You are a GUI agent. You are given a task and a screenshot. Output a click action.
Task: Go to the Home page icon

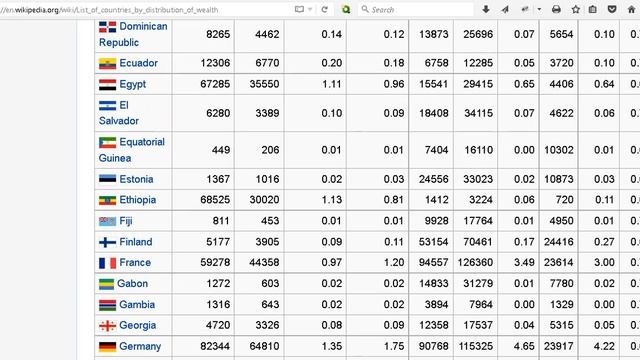click(631, 9)
